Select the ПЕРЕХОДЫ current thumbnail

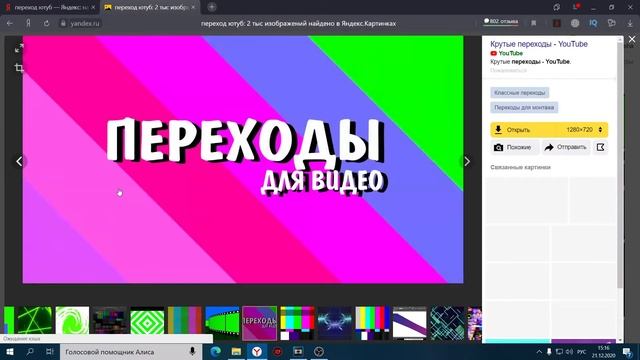[260, 323]
